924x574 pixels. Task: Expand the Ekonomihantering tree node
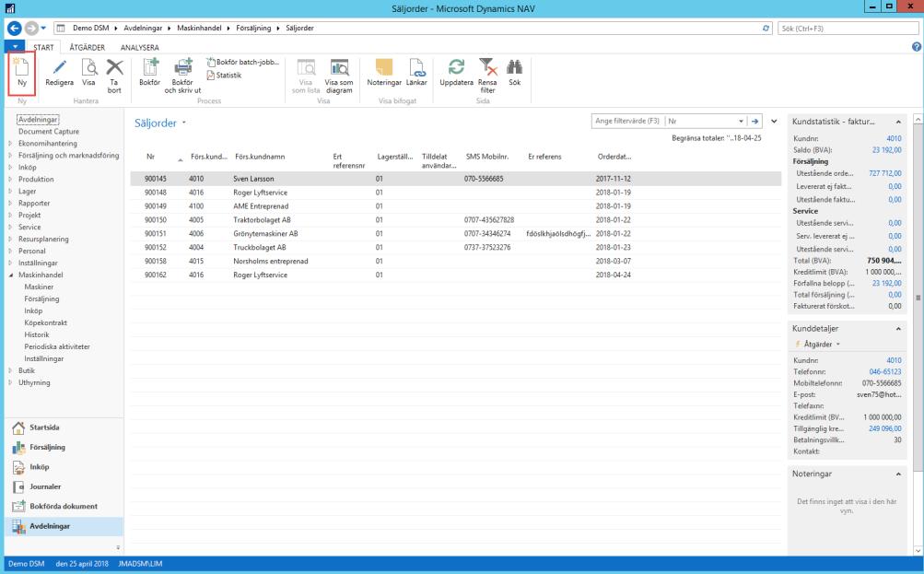pos(10,143)
